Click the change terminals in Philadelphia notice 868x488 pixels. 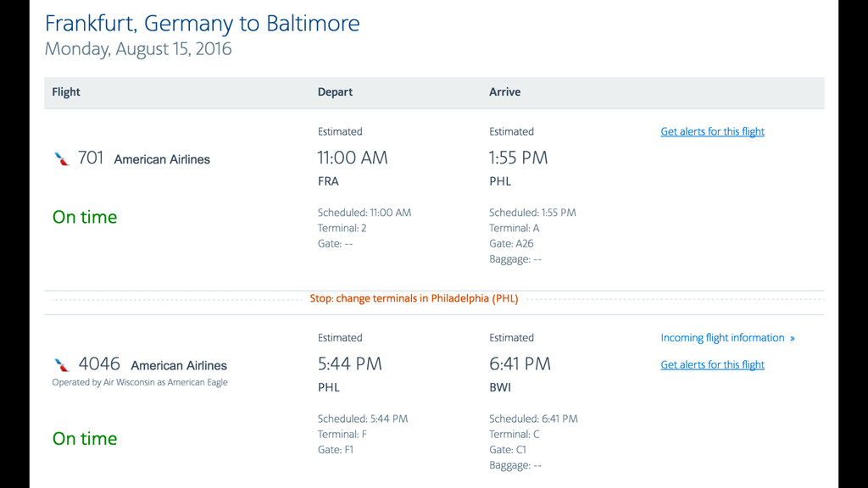414,299
